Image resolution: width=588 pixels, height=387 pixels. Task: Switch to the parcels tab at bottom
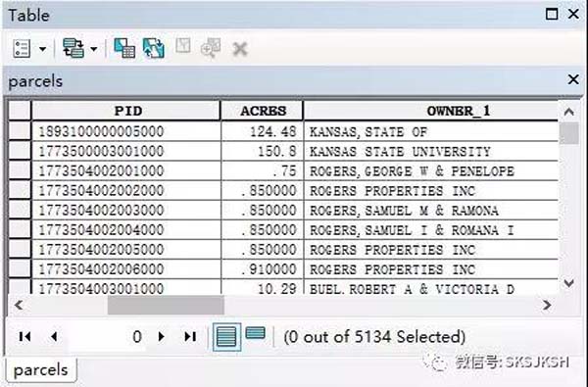tap(41, 370)
